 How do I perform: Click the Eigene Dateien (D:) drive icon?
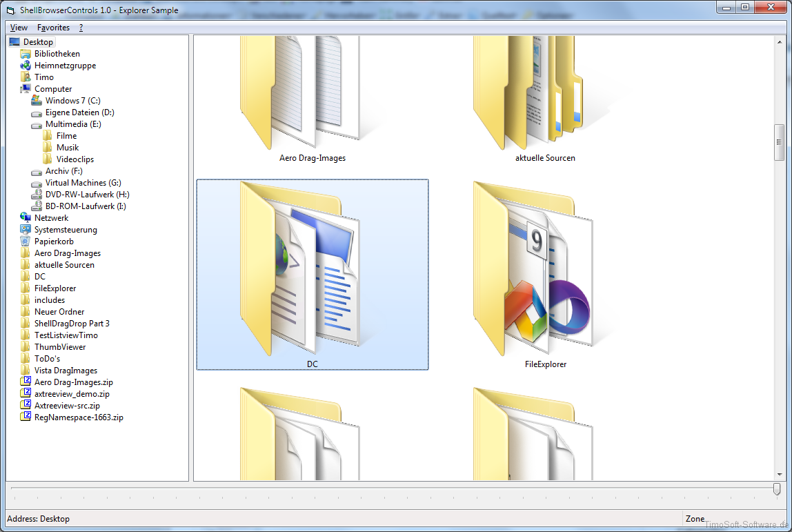point(37,112)
